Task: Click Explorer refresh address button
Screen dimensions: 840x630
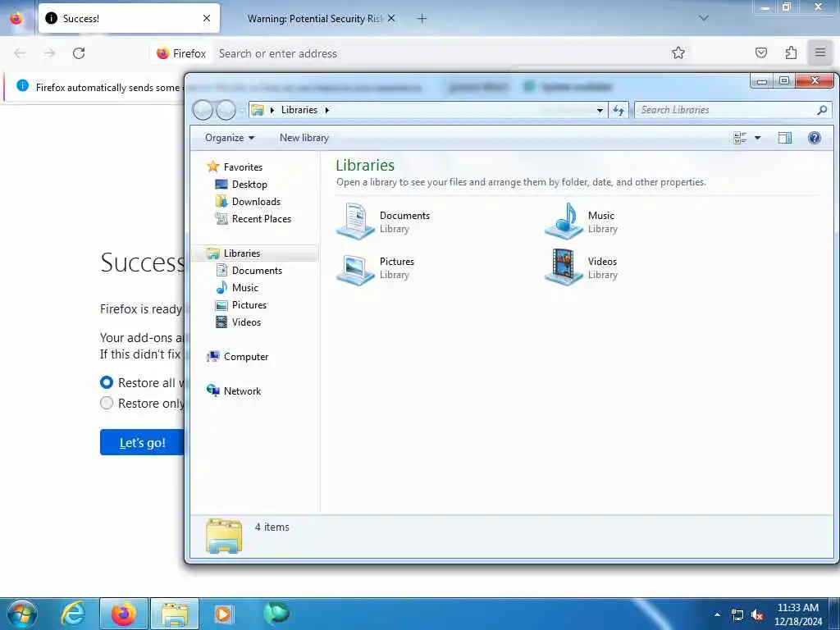Action: 619,111
